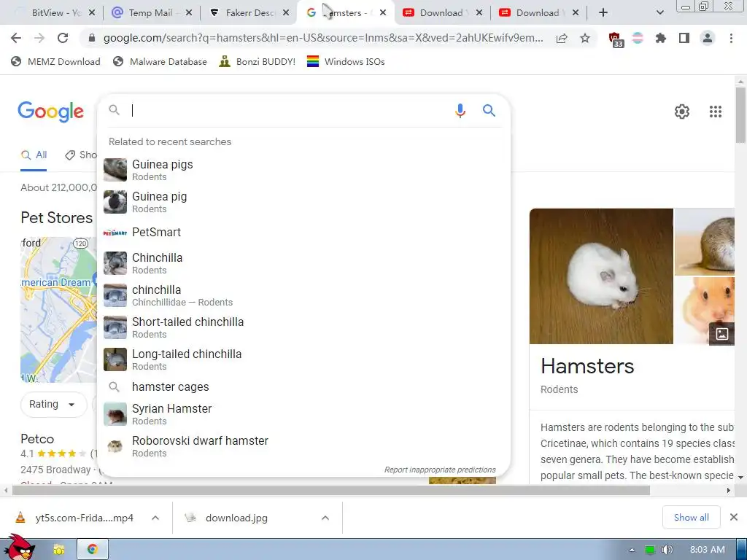
Task: Switch to the last Download tab
Action: coord(538,13)
